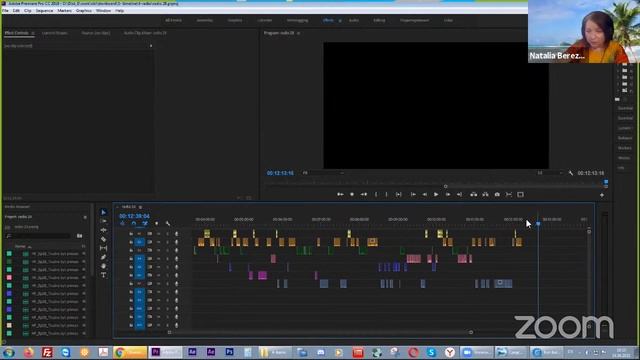Switch to the Audio Clip Mixer tab
Image resolution: width=640 pixels, height=360 pixels.
[x=145, y=33]
